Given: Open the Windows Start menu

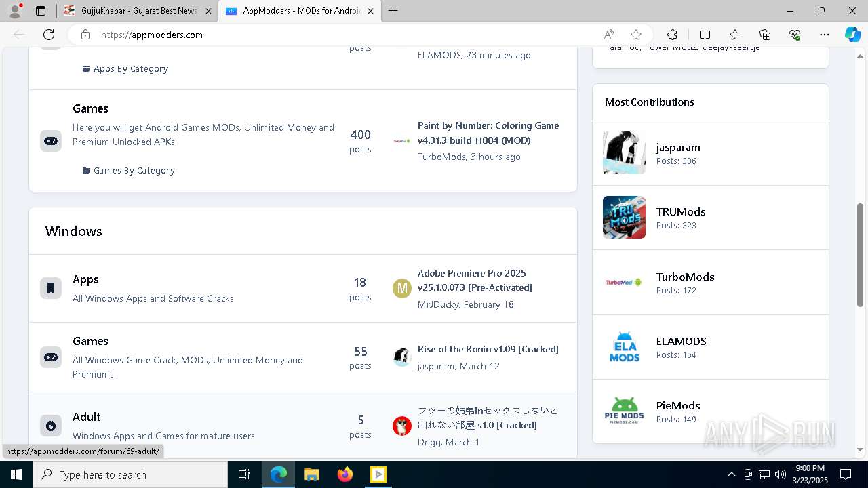Looking at the screenshot, I should point(16,474).
